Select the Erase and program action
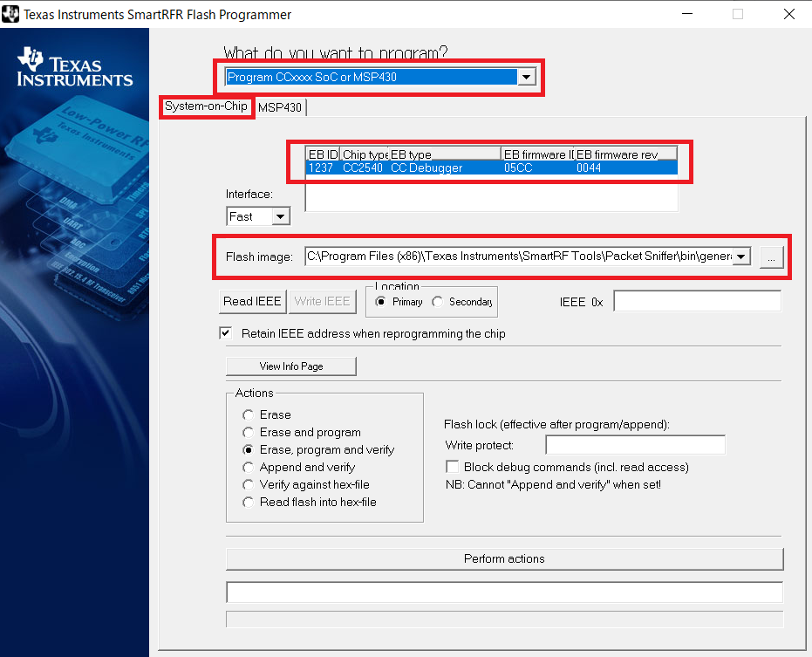812x657 pixels. (249, 433)
